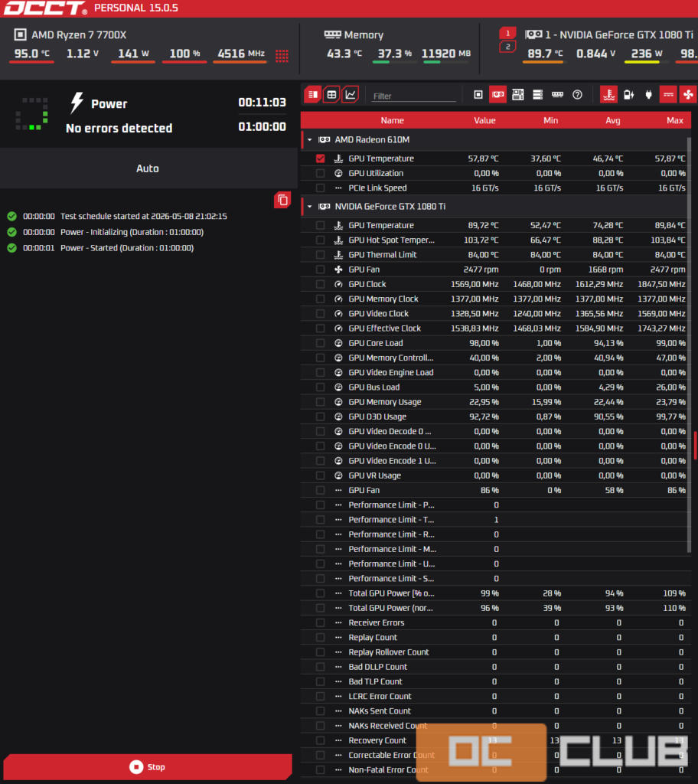Check the GPU D3D Usage checkbox

coord(321,416)
